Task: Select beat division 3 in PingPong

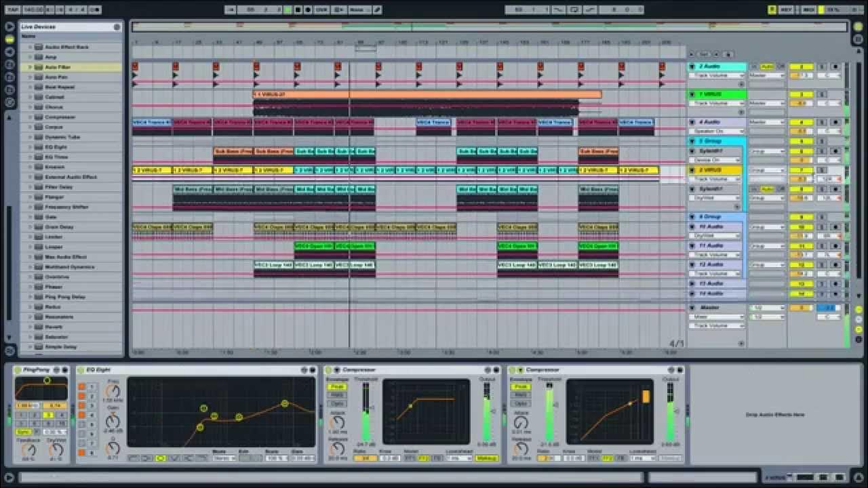Action: point(49,415)
